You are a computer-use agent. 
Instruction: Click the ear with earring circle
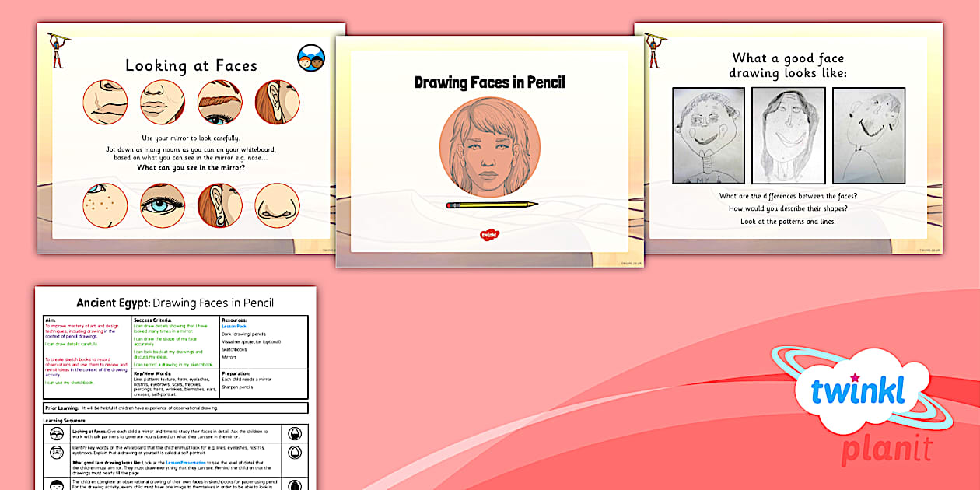[219, 205]
